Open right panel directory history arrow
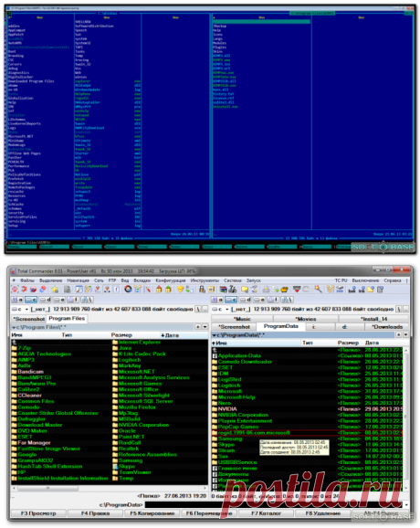Image resolution: width=420 pixels, height=528 pixels. 405,334
